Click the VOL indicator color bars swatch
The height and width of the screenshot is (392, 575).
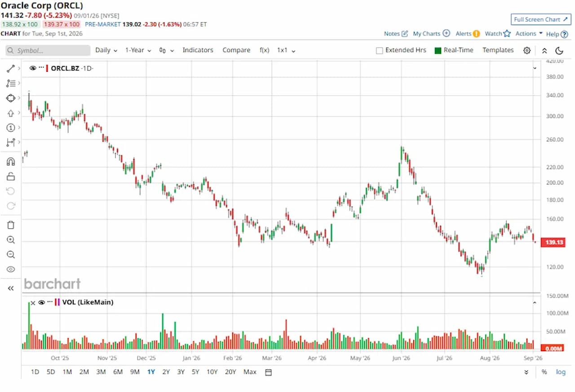point(57,302)
